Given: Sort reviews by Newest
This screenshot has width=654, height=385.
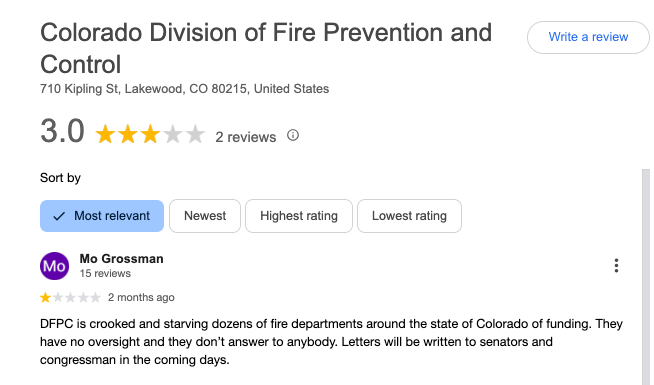Looking at the screenshot, I should pyautogui.click(x=205, y=216).
